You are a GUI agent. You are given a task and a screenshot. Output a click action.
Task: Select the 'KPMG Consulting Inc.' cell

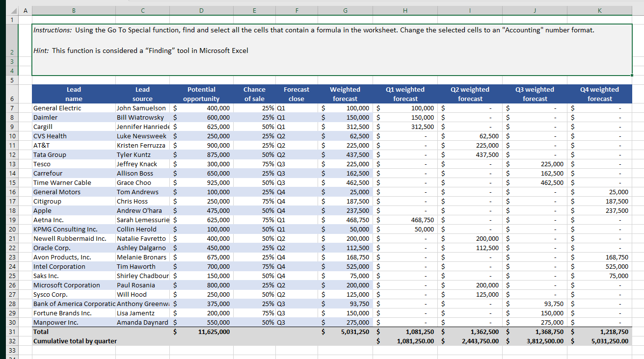click(x=74, y=229)
